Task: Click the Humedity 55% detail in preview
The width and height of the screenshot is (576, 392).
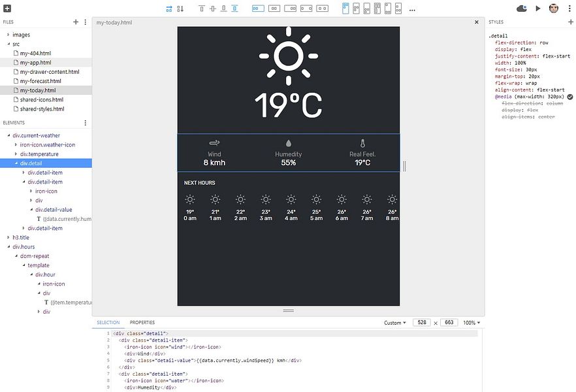Action: [x=289, y=153]
